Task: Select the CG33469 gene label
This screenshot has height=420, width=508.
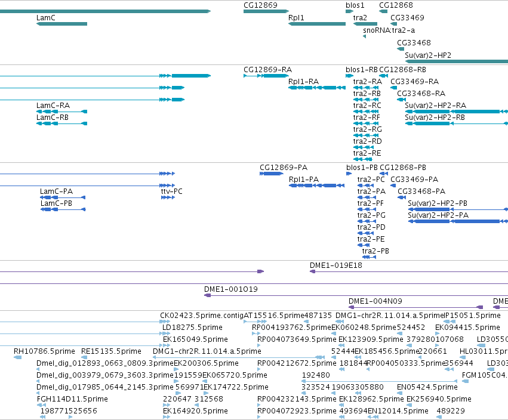Action: pyautogui.click(x=407, y=18)
